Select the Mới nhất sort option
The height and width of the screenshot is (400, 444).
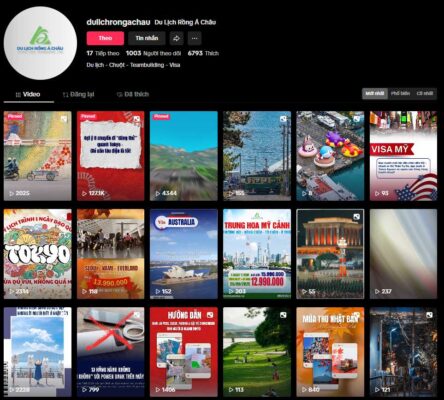coord(375,94)
